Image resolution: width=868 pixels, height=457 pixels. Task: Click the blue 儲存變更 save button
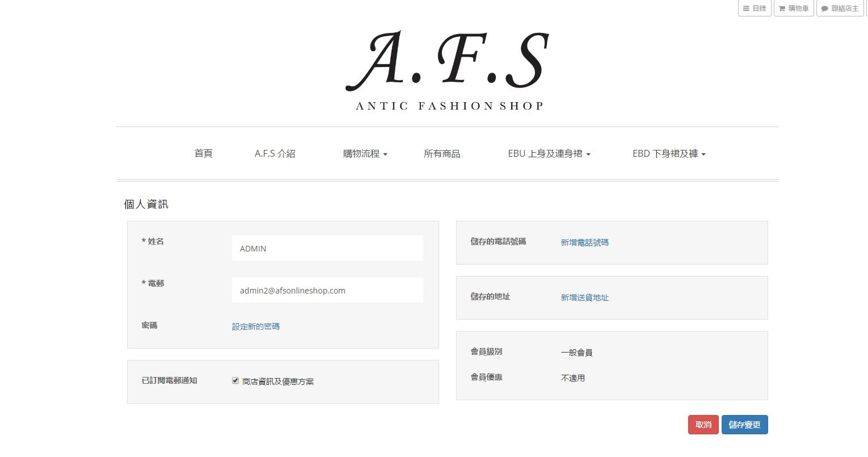tap(745, 425)
